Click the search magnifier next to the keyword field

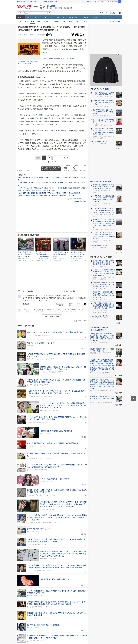(49, 13)
